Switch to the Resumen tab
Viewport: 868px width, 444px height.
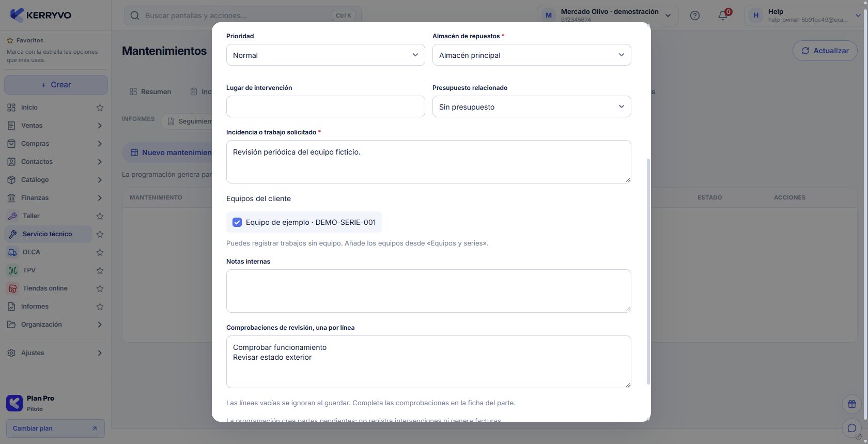click(x=150, y=91)
